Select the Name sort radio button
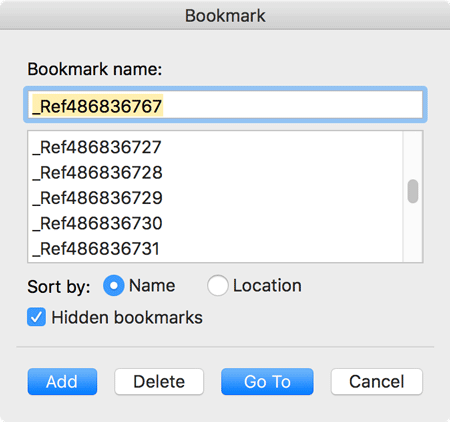Screen dimensions: 450x422 click(x=114, y=285)
